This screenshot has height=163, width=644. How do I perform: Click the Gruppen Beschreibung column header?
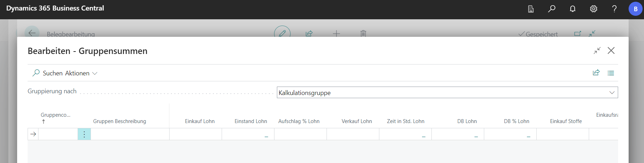pos(120,121)
